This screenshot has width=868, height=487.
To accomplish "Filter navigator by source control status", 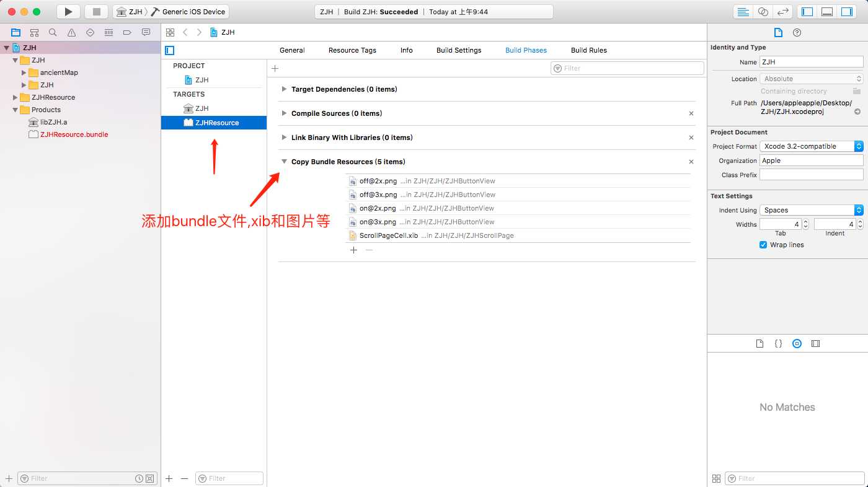I will [x=149, y=478].
